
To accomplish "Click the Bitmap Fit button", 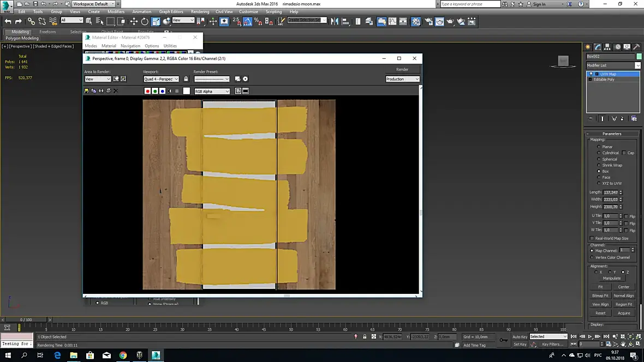I will [600, 295].
